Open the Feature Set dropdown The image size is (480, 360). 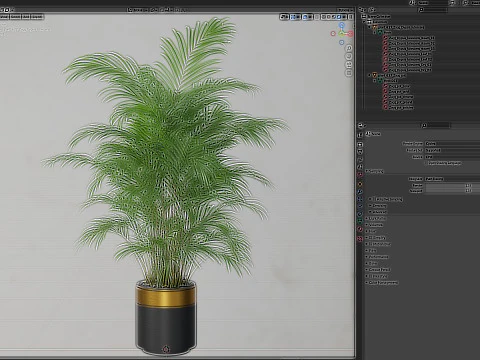point(452,150)
